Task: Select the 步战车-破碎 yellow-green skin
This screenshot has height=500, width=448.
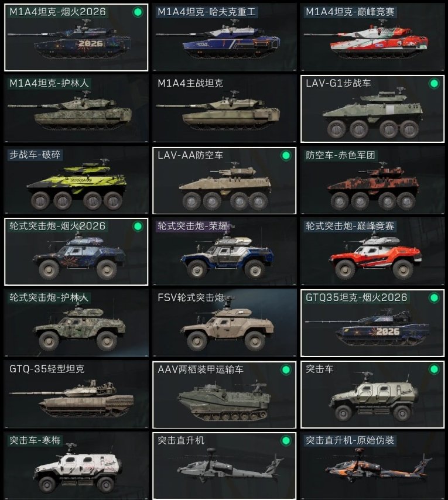Action: [x=76, y=180]
